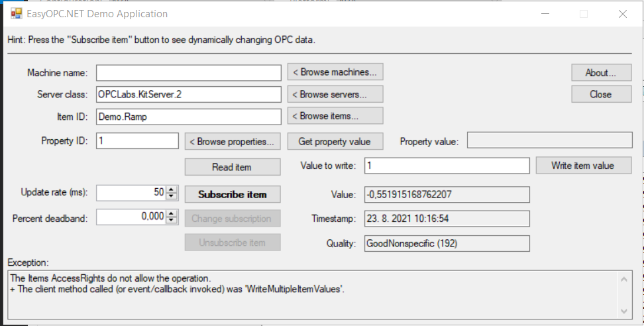Screen dimensions: 644x326
Task: Click the Exception box scrollbar up arrow
Action: 624,280
